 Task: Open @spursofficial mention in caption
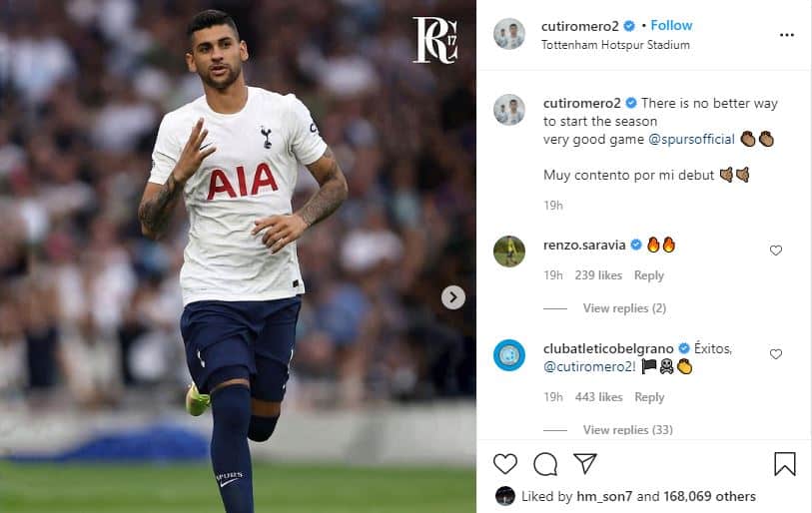691,140
